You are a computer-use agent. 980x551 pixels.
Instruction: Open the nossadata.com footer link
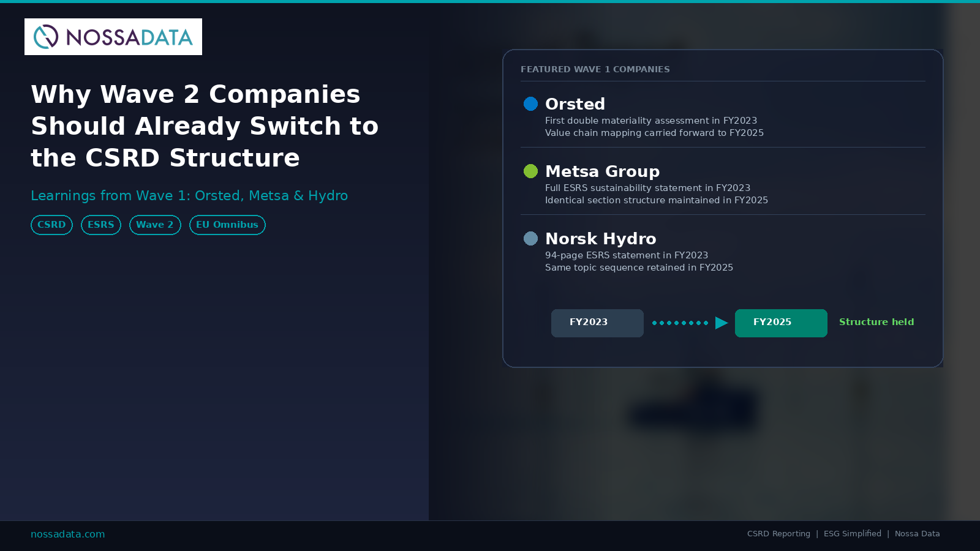(68, 534)
